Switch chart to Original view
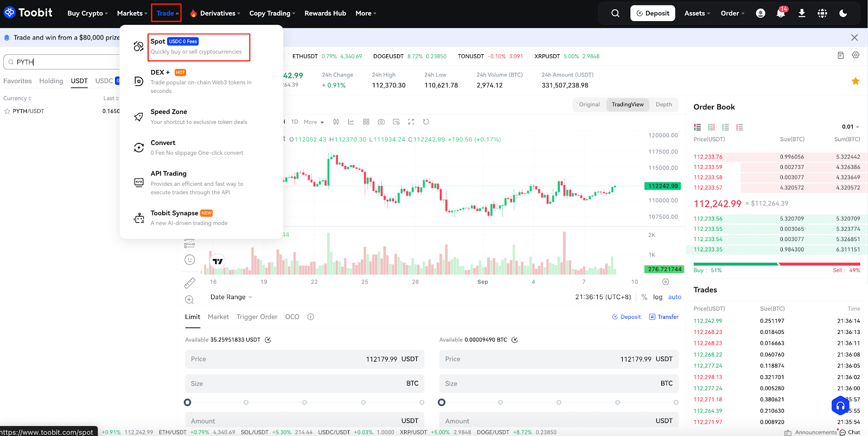This screenshot has height=436, width=868. [x=589, y=104]
